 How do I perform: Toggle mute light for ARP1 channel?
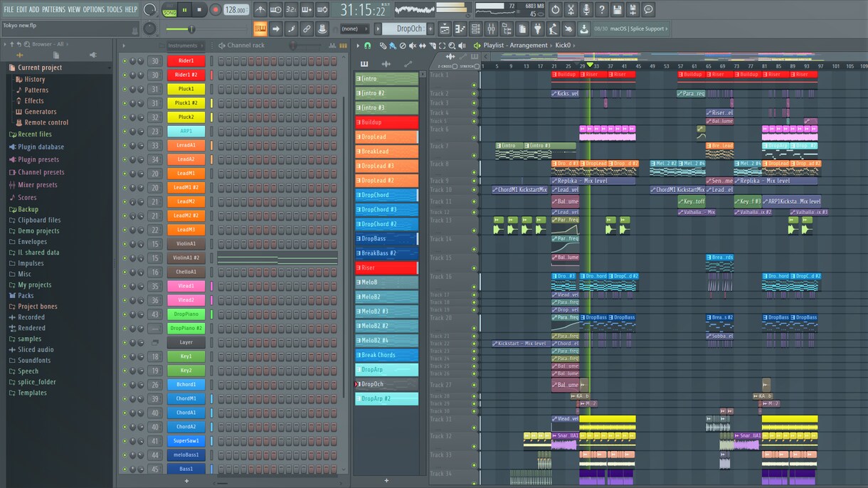tap(125, 132)
